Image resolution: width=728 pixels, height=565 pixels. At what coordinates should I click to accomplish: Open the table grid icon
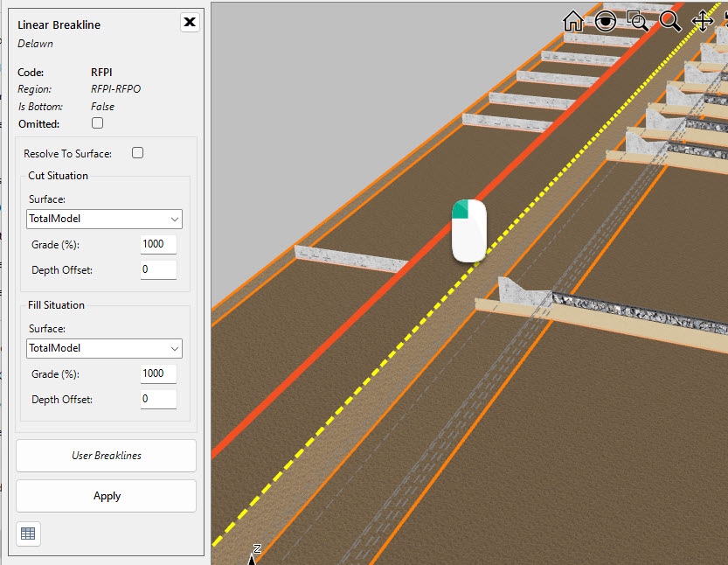pyautogui.click(x=28, y=534)
